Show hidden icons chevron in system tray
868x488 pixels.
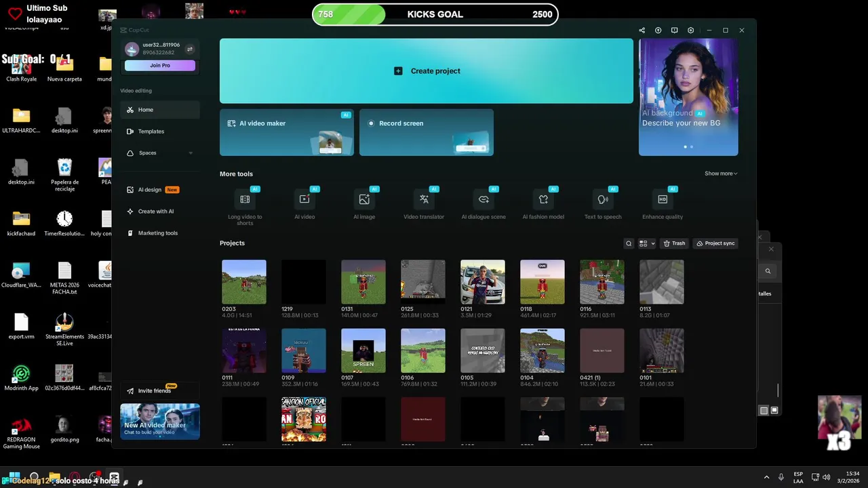point(767,477)
